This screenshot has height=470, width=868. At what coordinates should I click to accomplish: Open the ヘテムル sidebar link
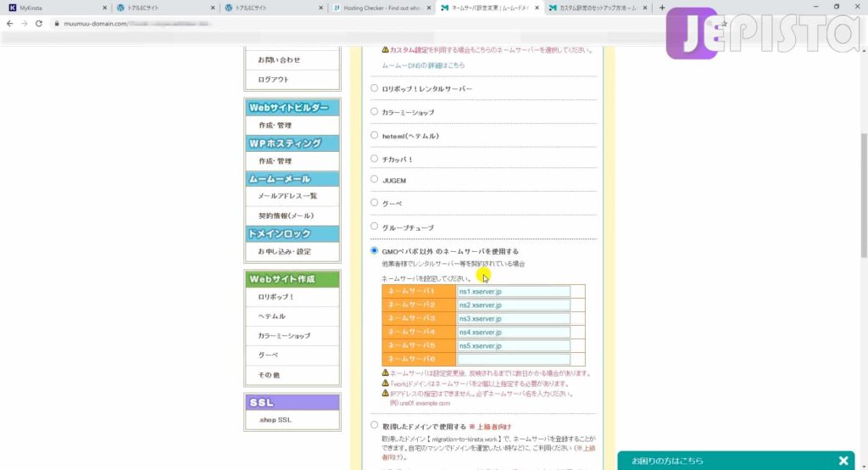pyautogui.click(x=272, y=316)
